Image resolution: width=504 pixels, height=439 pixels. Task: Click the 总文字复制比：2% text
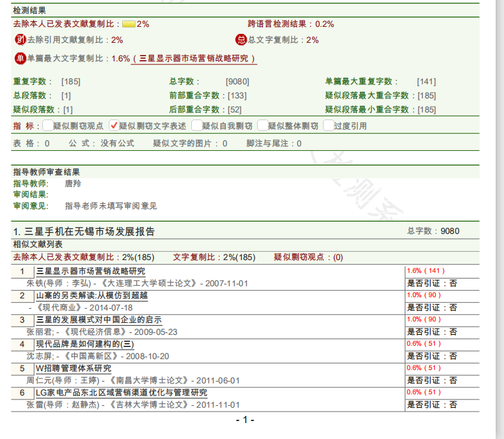tap(283, 40)
